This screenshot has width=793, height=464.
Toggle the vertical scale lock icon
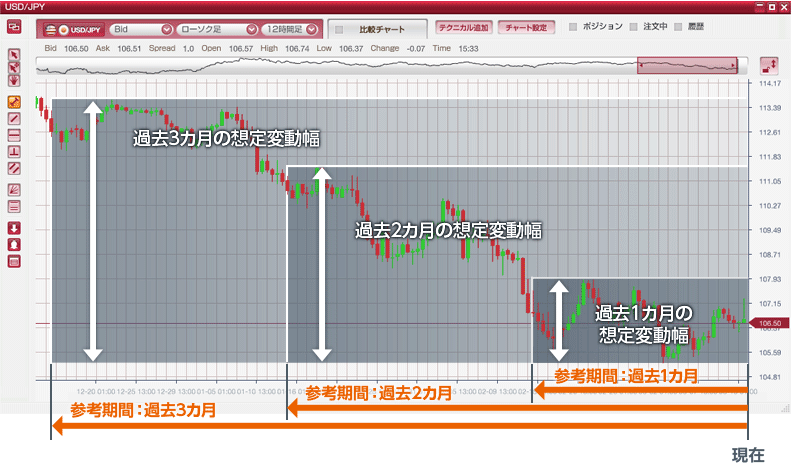769,65
